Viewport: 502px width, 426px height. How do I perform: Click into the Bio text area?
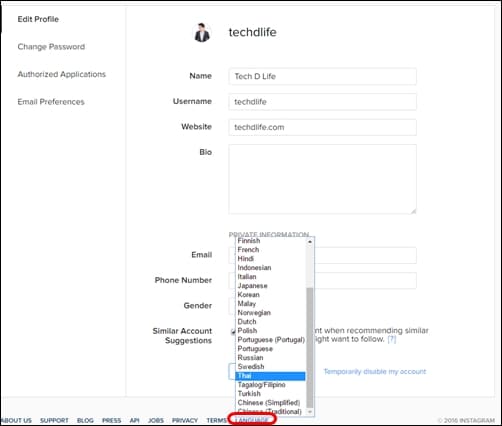tap(322, 179)
